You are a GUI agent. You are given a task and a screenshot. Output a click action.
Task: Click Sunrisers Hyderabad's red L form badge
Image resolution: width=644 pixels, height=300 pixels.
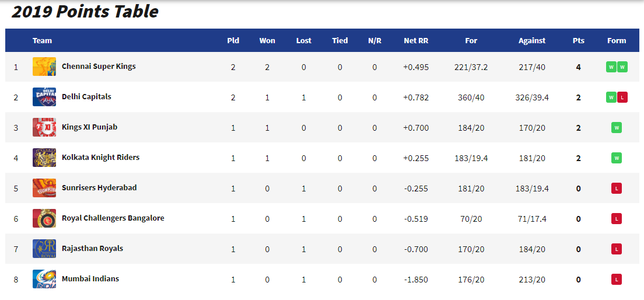tap(617, 189)
